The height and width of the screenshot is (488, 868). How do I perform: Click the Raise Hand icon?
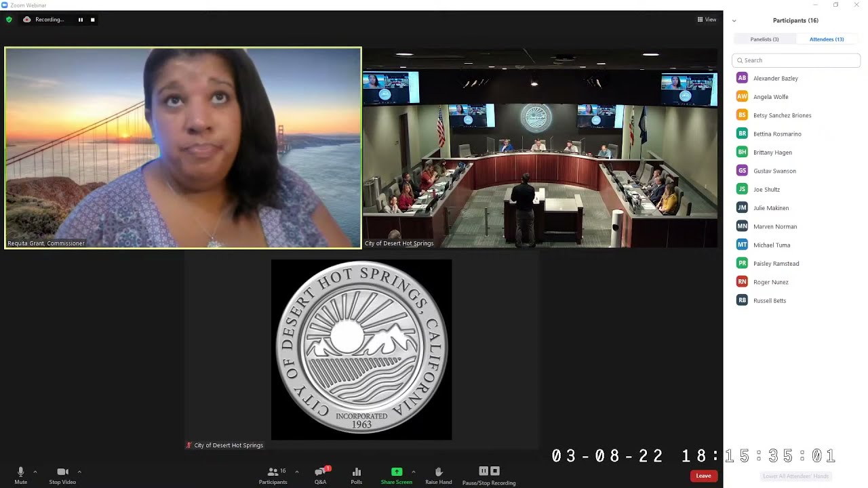[439, 472]
